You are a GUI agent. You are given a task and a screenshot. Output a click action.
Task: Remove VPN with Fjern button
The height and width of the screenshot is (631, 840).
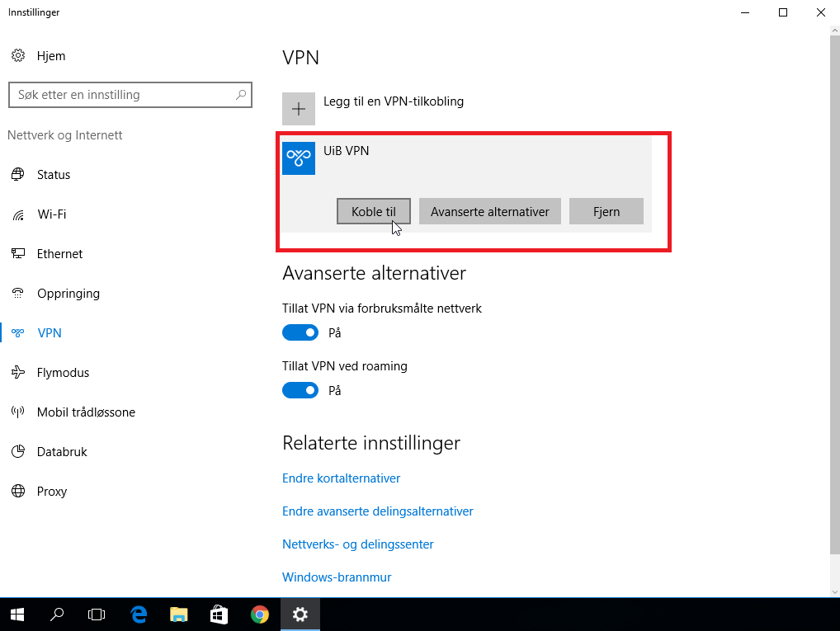pyautogui.click(x=606, y=211)
